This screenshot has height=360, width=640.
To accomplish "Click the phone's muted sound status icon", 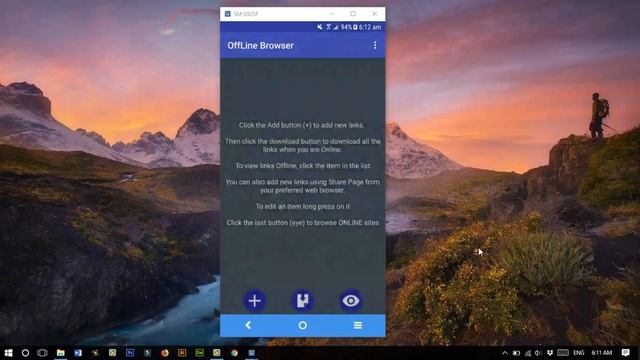I will click(x=320, y=27).
